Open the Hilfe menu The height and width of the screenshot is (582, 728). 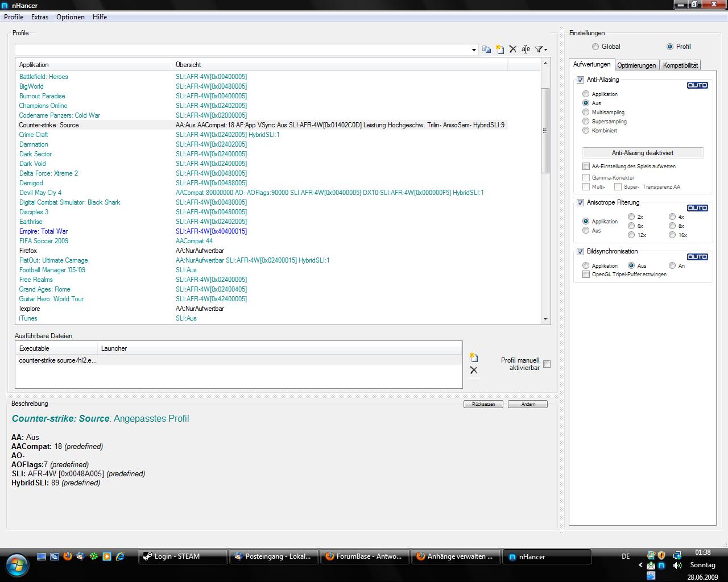coord(100,17)
